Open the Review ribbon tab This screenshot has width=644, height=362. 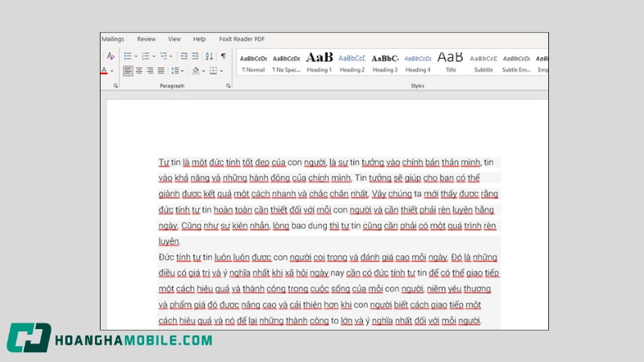click(x=147, y=39)
